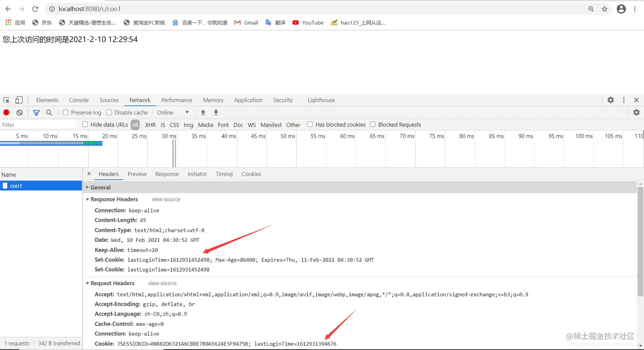The image size is (644, 350).
Task: Filter requests by XHR
Action: [x=150, y=125]
